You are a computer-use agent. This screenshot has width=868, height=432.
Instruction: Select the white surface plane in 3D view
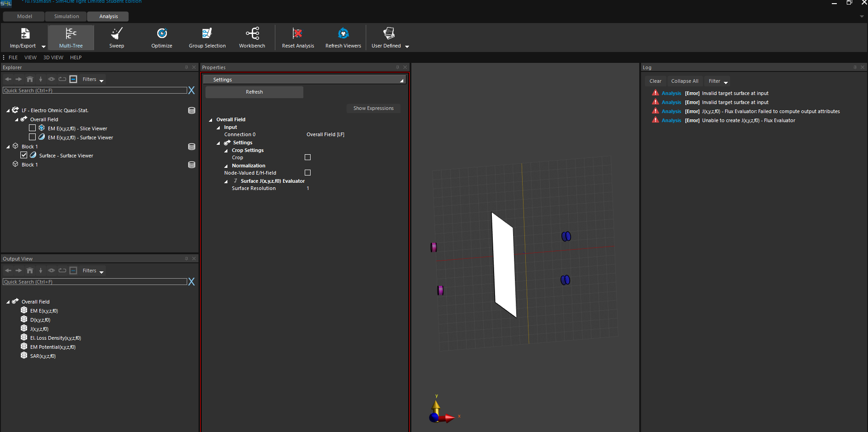[504, 265]
